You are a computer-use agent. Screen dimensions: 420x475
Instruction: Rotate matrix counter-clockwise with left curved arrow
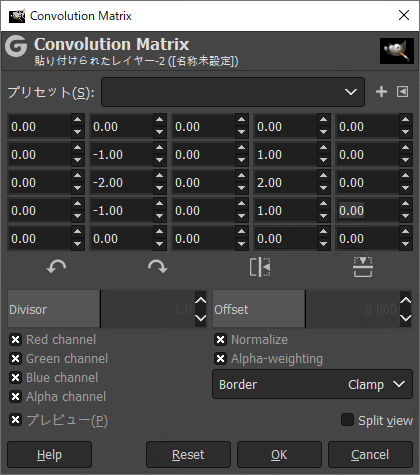(x=56, y=267)
